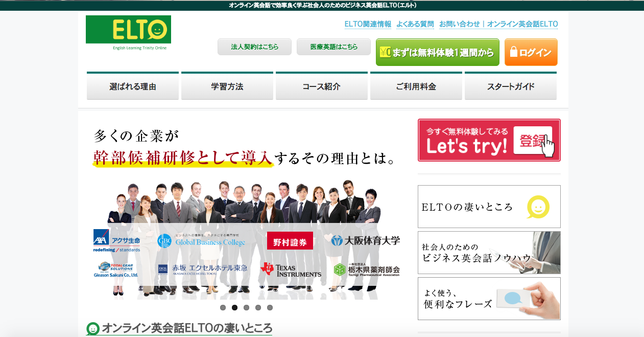Image resolution: width=644 pixels, height=337 pixels.
Task: Click the 医療英語はこちら button
Action: 333,47
